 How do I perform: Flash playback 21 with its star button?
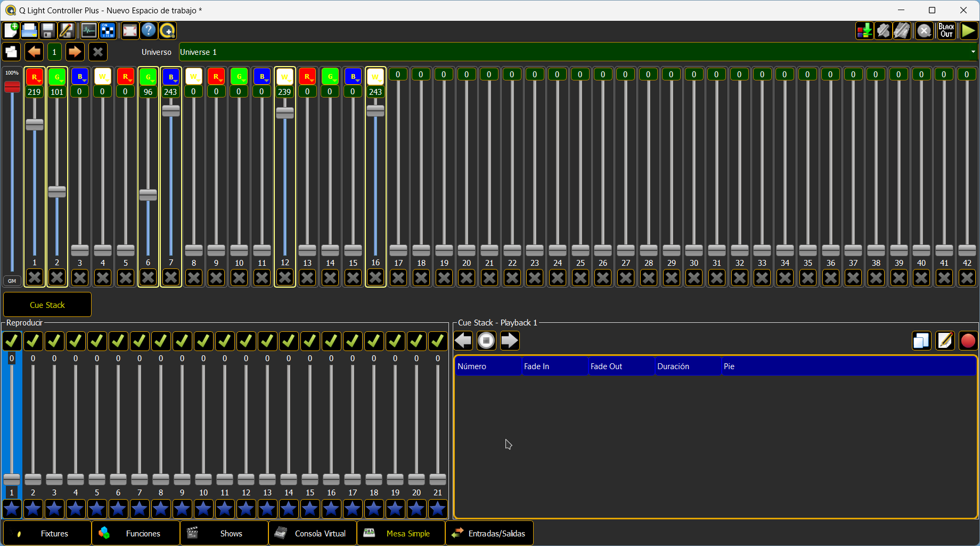click(x=438, y=509)
